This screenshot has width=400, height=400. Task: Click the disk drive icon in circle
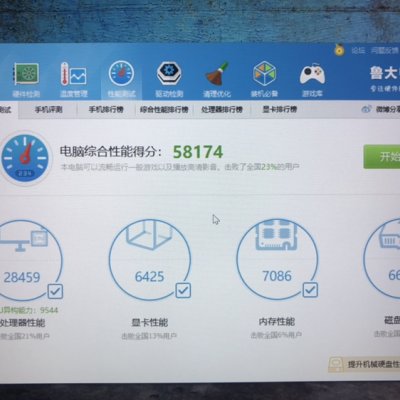pos(389,237)
